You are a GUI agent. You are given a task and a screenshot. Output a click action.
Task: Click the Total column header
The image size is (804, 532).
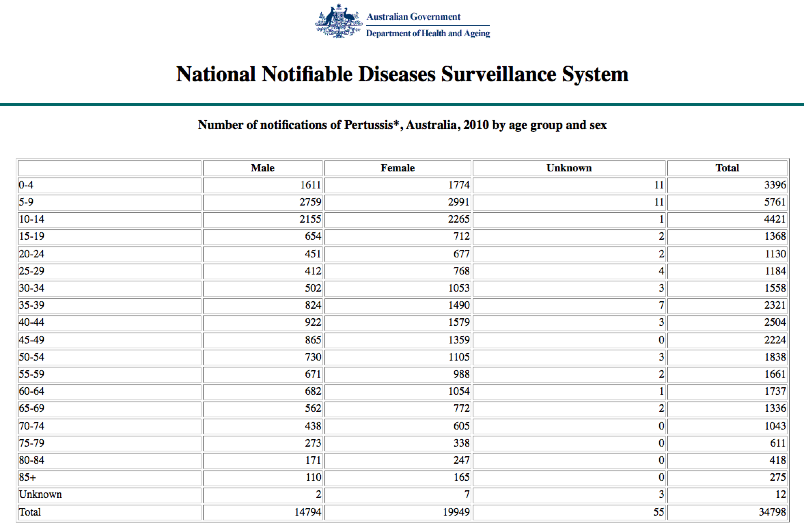point(727,168)
